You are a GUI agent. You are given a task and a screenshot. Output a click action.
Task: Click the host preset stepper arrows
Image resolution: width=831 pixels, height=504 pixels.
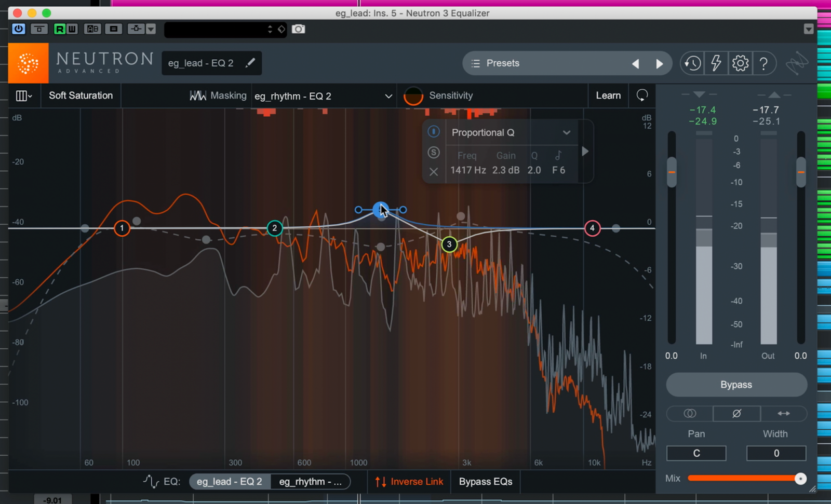270,29
